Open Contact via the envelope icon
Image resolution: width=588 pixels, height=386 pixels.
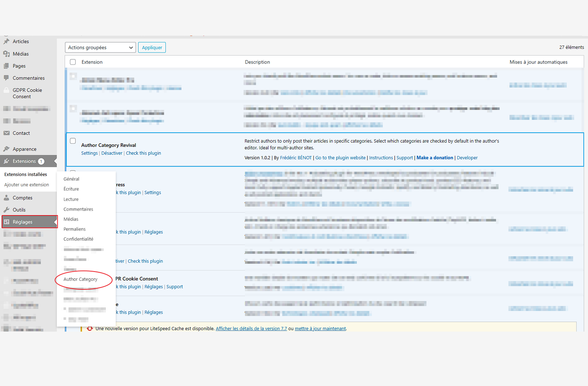(7, 133)
